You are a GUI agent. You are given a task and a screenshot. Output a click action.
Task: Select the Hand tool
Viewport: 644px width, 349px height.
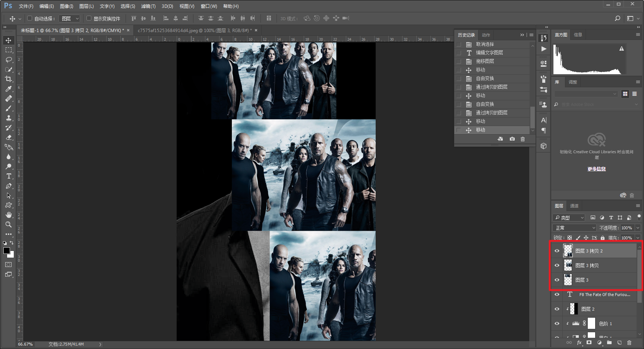(9, 215)
